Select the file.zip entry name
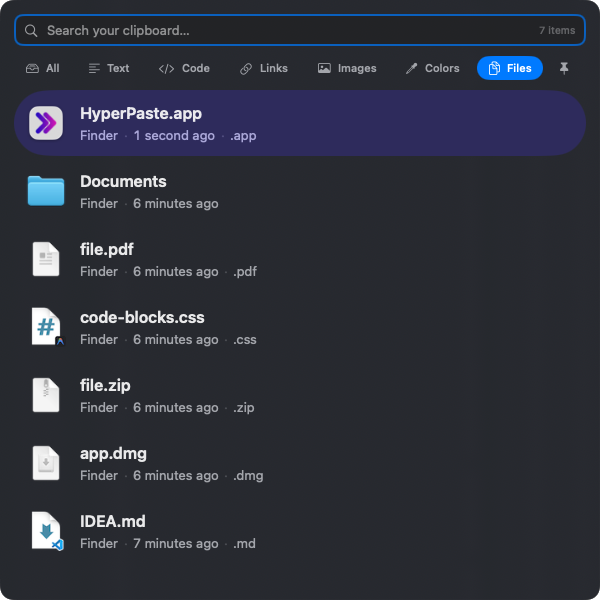Viewport: 600px width, 600px height. (105, 386)
